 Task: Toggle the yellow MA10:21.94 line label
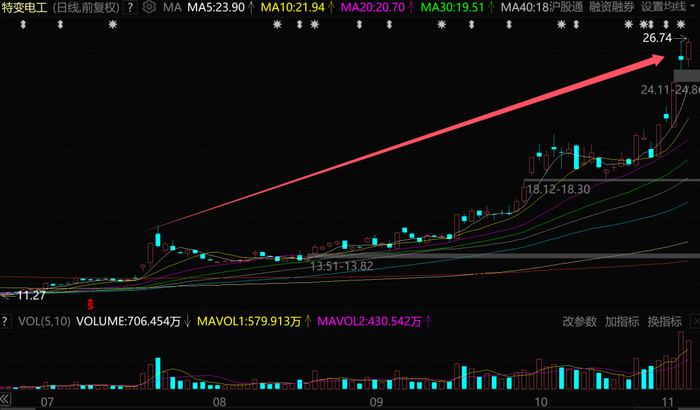(293, 7)
